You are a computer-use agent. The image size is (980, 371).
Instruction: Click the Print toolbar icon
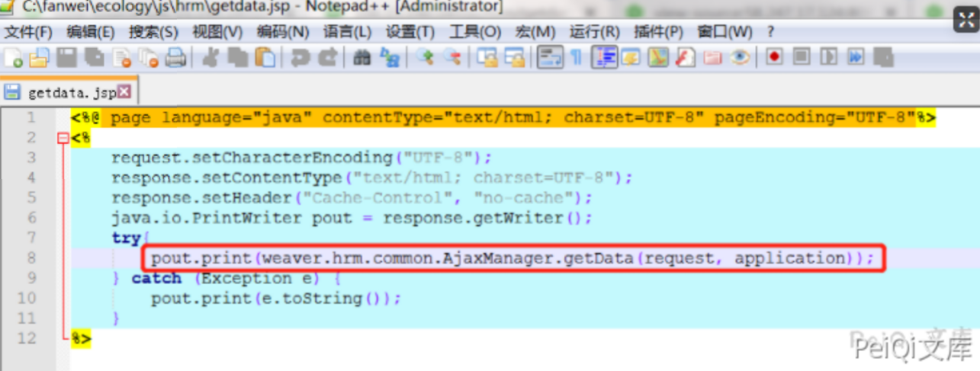[x=175, y=58]
